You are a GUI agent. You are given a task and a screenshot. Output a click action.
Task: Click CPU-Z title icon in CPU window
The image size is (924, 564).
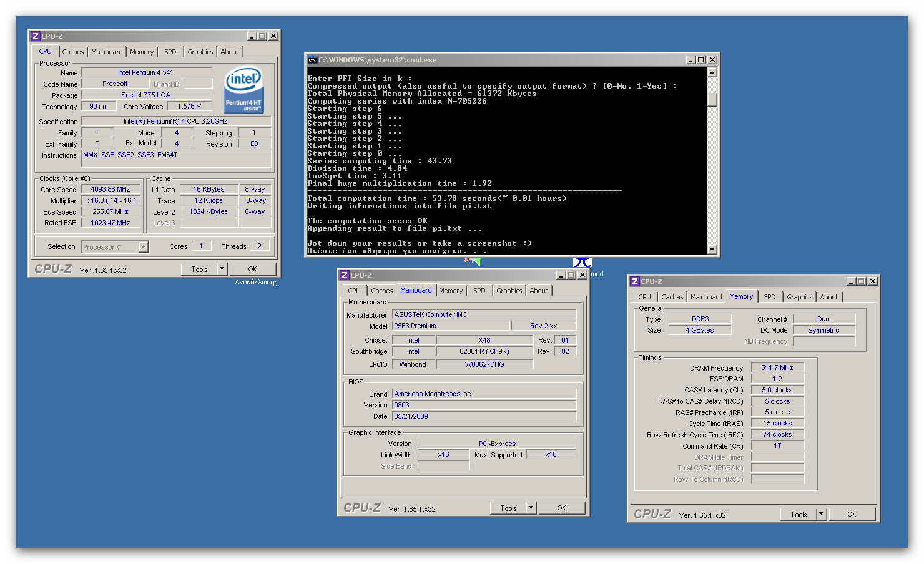pos(36,36)
